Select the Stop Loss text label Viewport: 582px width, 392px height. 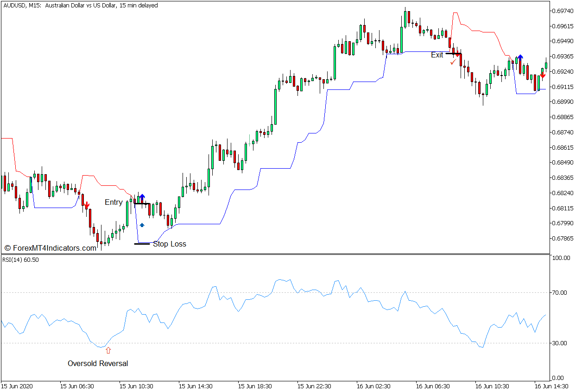tap(169, 244)
